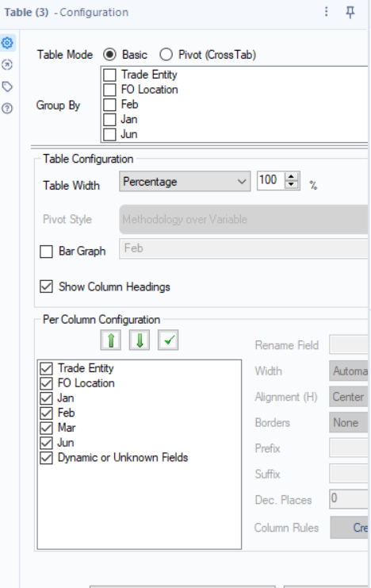
Task: Check Trade Entity in Group By list
Action: click(x=109, y=75)
